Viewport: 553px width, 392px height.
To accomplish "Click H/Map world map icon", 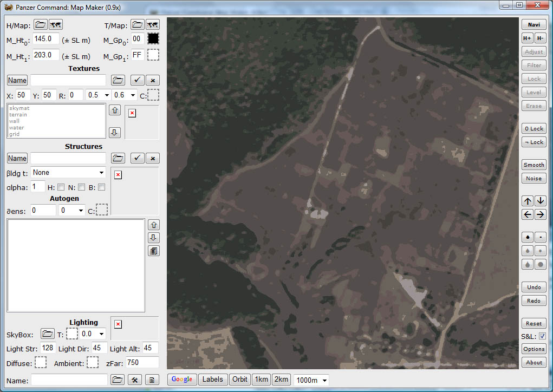I will coord(56,25).
